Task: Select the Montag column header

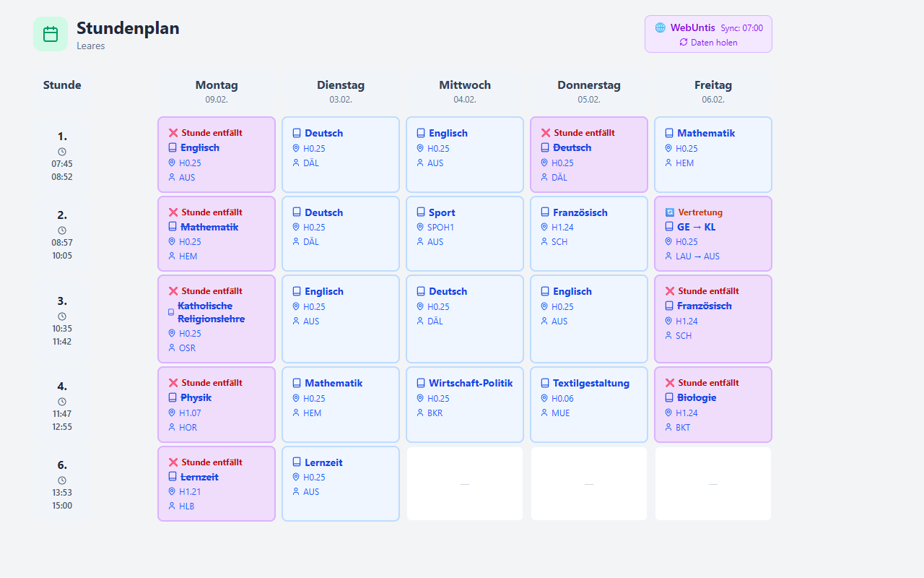Action: click(x=217, y=91)
